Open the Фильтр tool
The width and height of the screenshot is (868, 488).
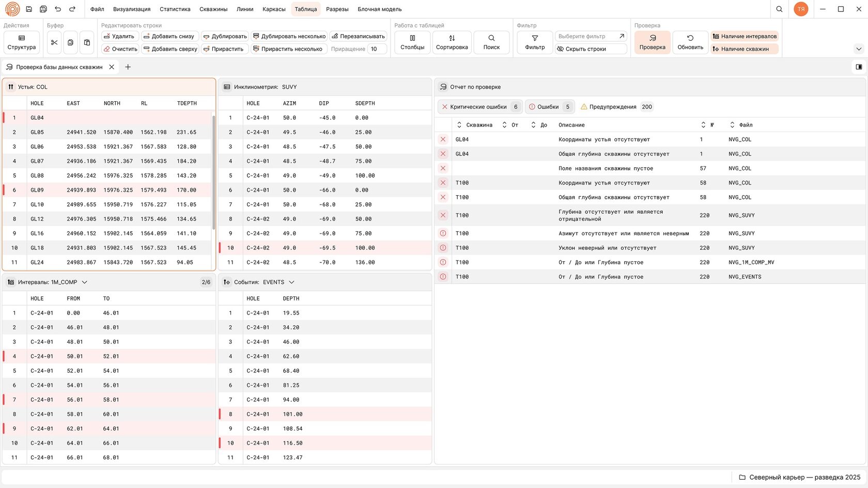tap(535, 42)
